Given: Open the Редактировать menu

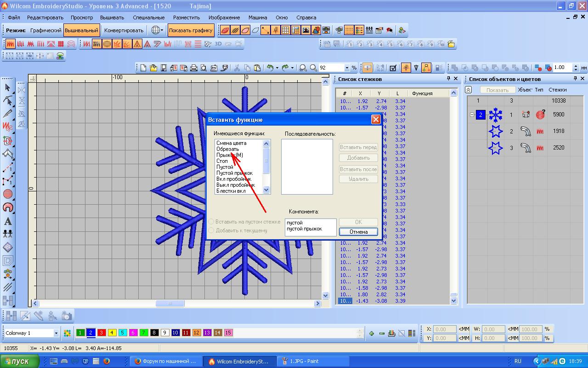Looking at the screenshot, I should tap(45, 17).
